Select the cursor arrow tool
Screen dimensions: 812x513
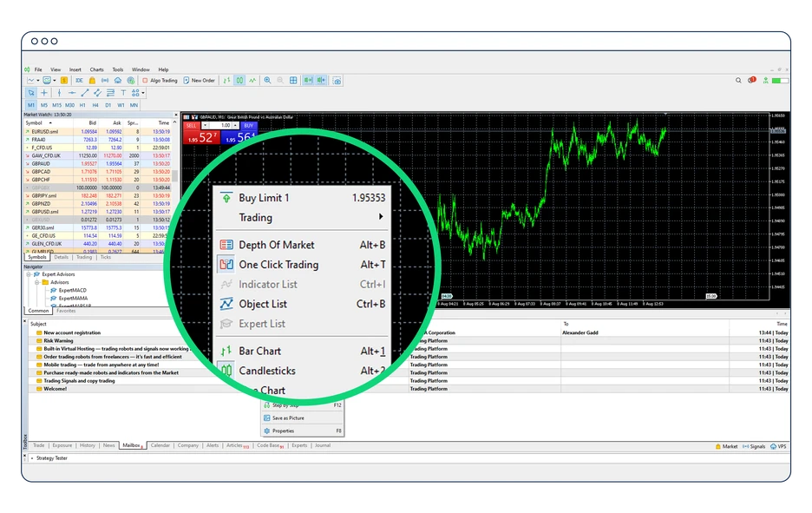pyautogui.click(x=31, y=93)
